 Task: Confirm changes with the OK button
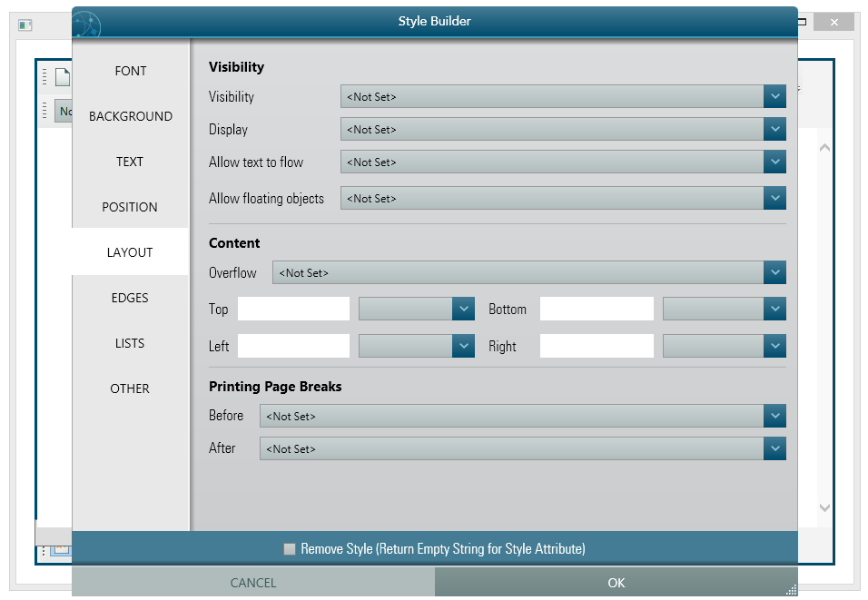[x=616, y=583]
